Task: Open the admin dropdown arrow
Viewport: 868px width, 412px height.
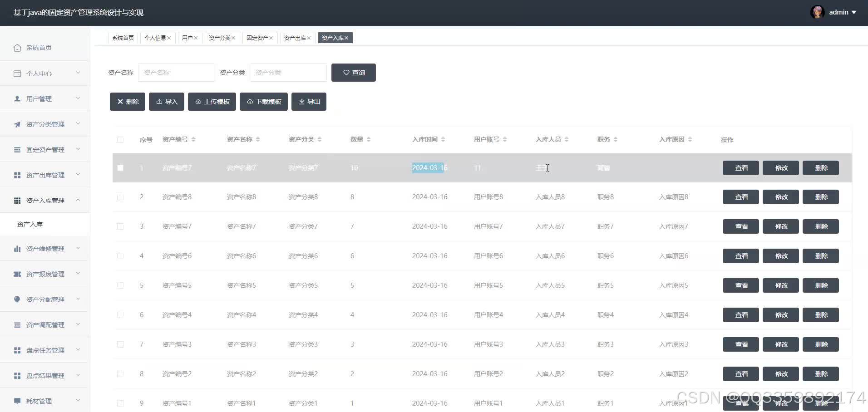Action: [x=854, y=13]
